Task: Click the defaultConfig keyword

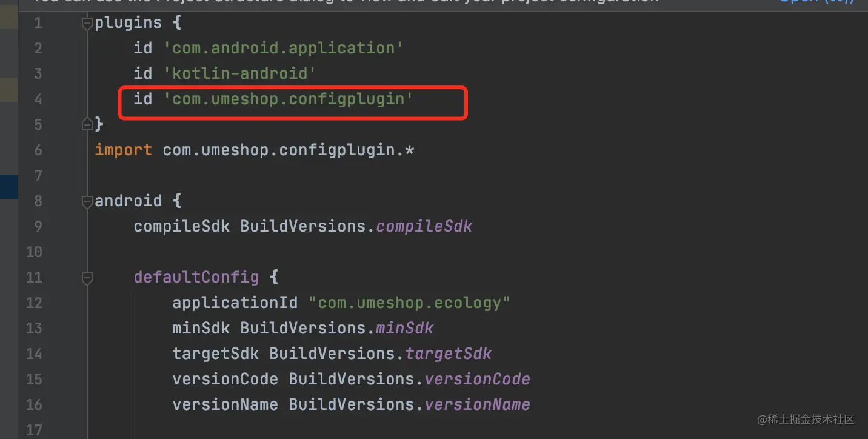Action: tap(196, 277)
